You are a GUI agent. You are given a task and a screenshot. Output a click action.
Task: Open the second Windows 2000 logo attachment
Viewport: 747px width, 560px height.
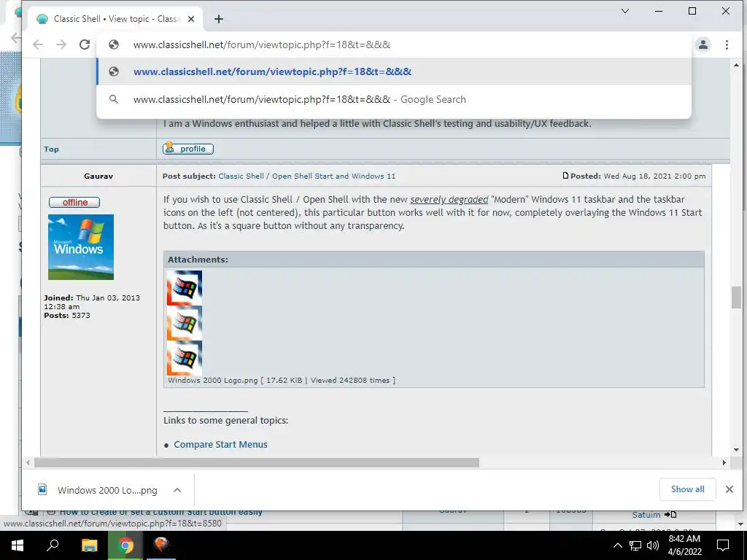click(x=185, y=323)
